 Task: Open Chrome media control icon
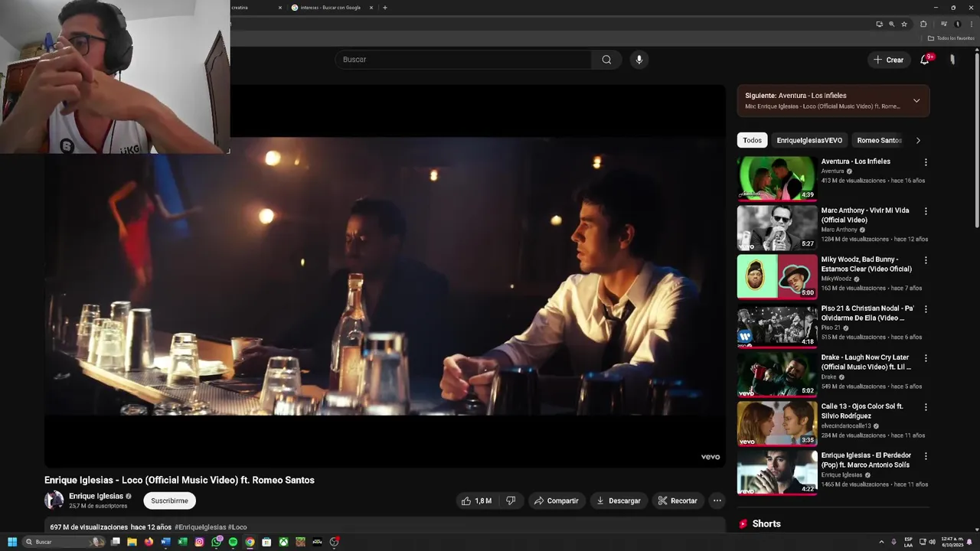pyautogui.click(x=943, y=24)
